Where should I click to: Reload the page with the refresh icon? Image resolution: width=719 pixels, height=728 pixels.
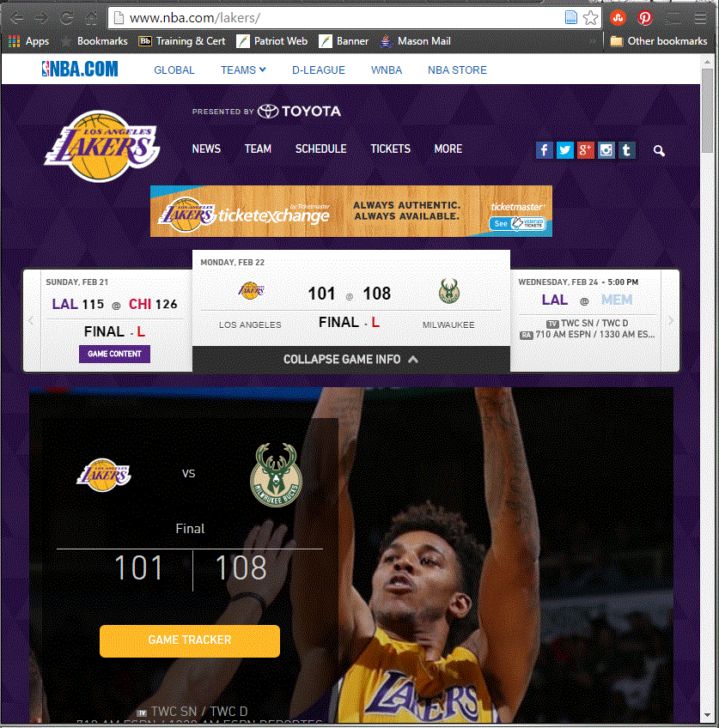click(x=67, y=18)
